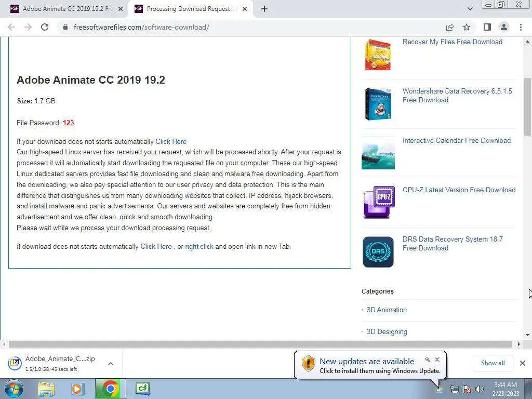Click the Categories sidebar heading
Image resolution: width=532 pixels, height=399 pixels.
(378, 291)
